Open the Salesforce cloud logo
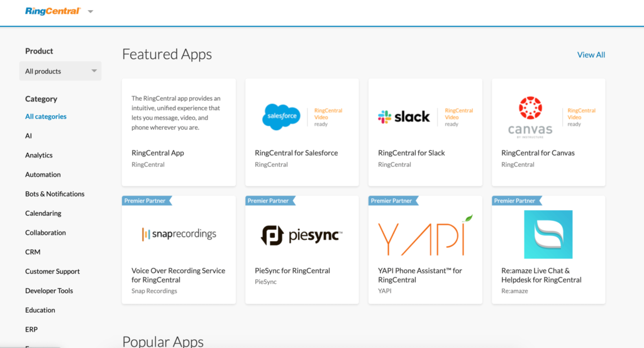This screenshot has height=348, width=644. point(282,116)
